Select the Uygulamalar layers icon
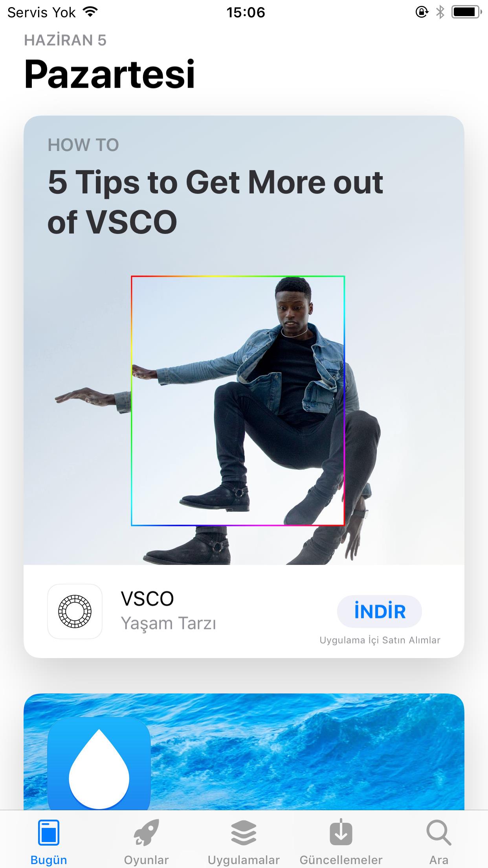 (x=244, y=833)
